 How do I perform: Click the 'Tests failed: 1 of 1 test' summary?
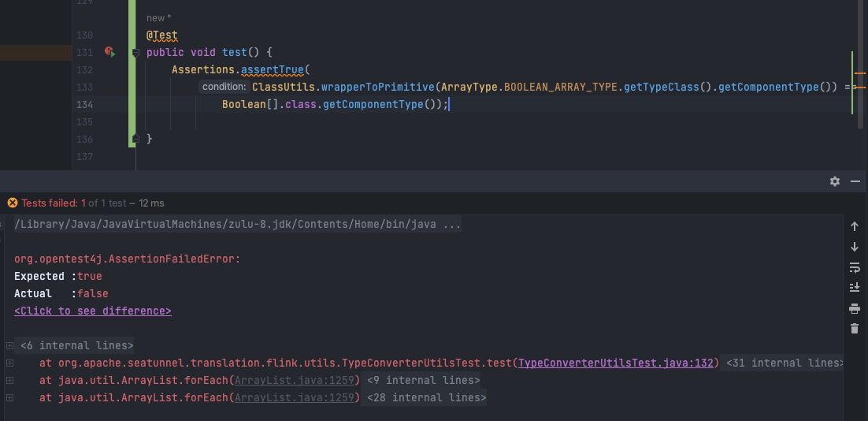tap(74, 203)
